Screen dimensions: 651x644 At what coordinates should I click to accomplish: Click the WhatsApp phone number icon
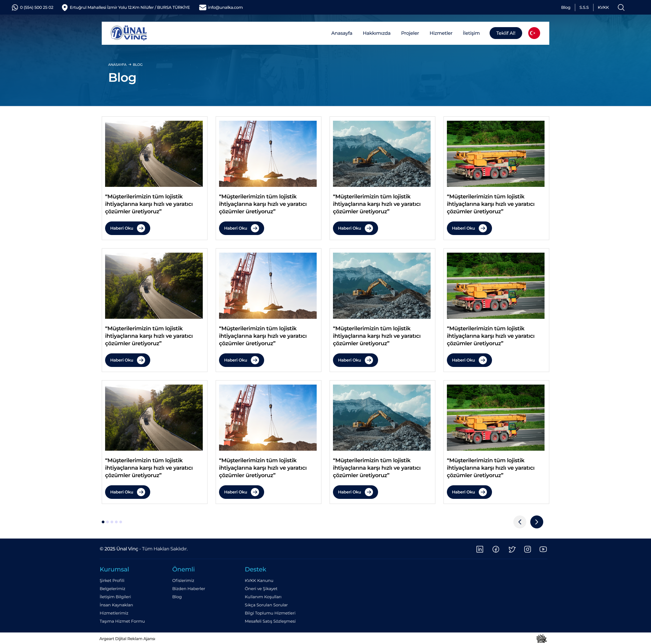pos(15,7)
